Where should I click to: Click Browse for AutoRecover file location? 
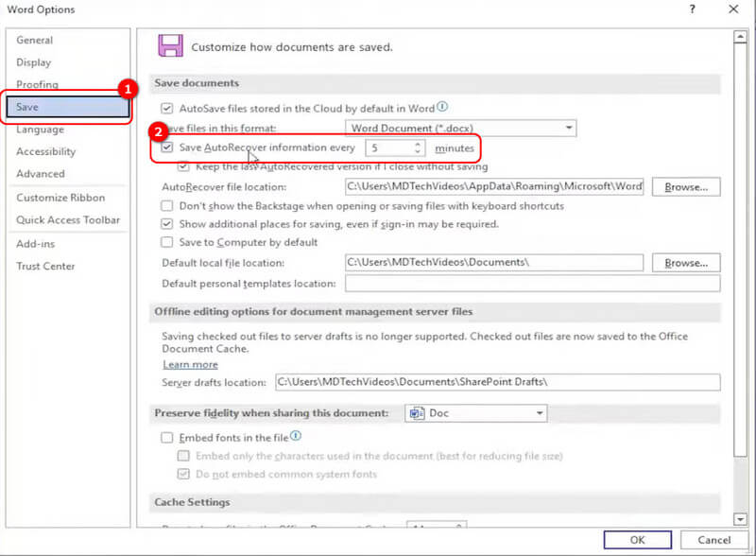(686, 187)
